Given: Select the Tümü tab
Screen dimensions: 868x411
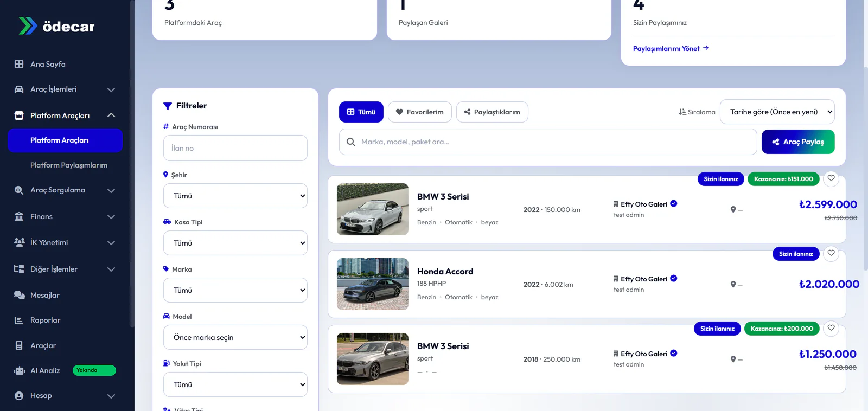Looking at the screenshot, I should pos(361,112).
